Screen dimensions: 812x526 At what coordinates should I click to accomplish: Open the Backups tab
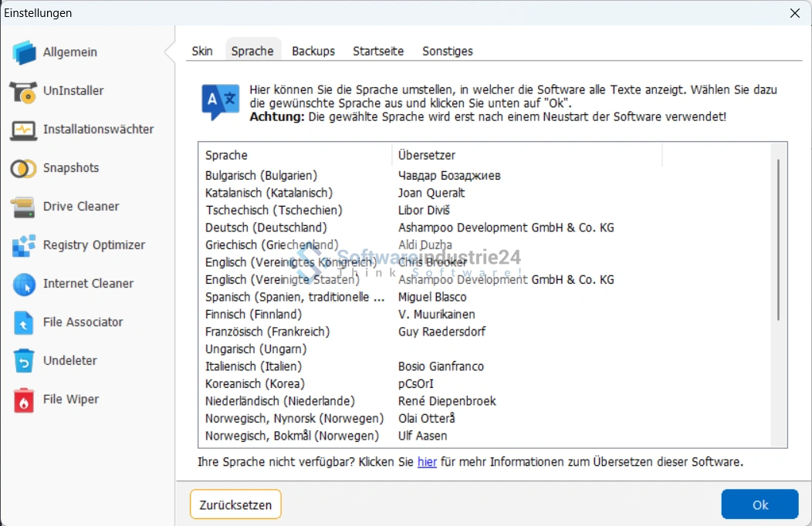pyautogui.click(x=313, y=51)
